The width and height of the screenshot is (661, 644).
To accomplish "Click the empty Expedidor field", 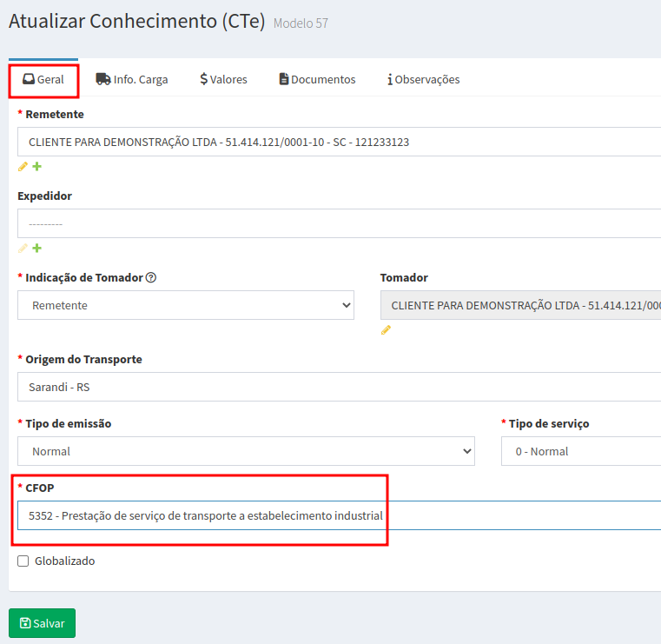I will point(339,224).
